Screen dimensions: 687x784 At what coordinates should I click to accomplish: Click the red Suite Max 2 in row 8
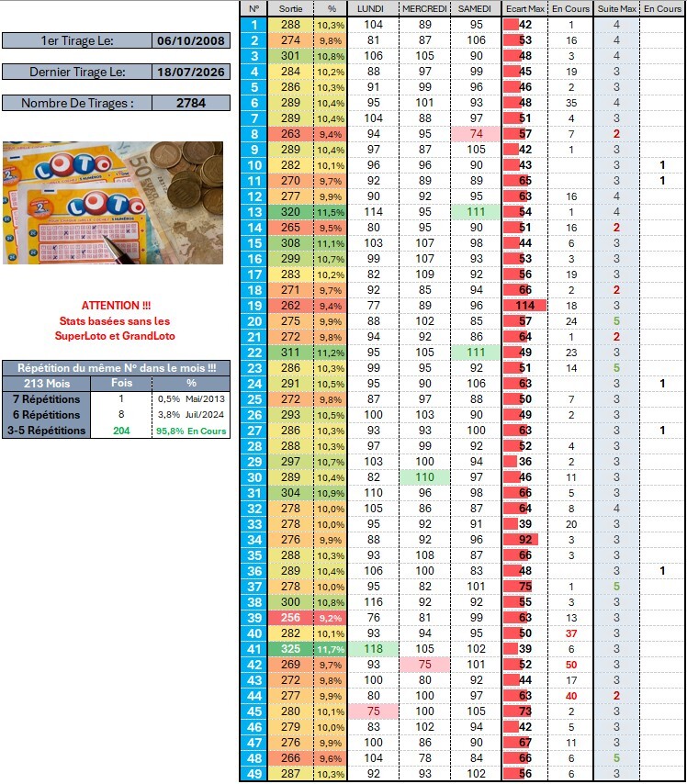(616, 134)
